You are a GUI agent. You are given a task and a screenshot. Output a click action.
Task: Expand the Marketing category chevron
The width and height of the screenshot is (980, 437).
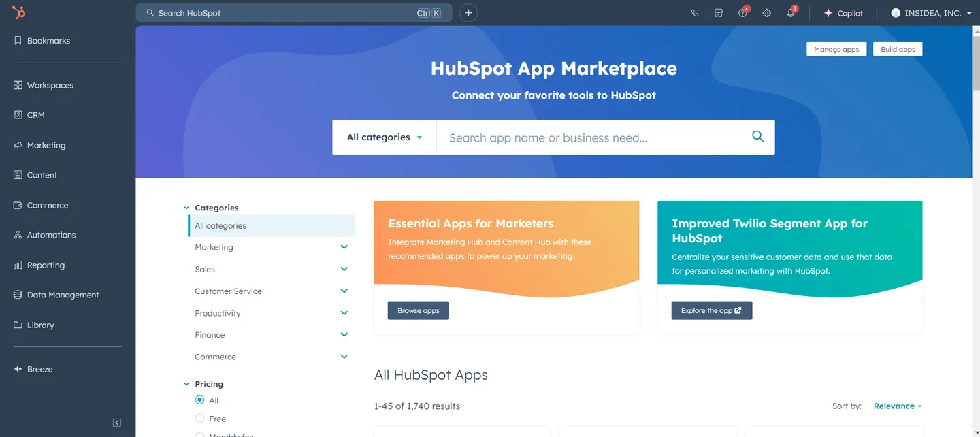point(344,247)
